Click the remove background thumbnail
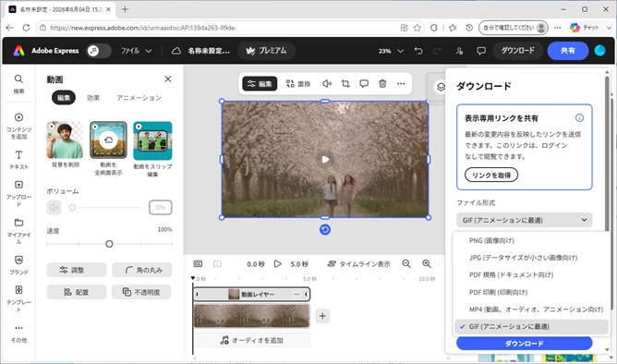 point(65,140)
